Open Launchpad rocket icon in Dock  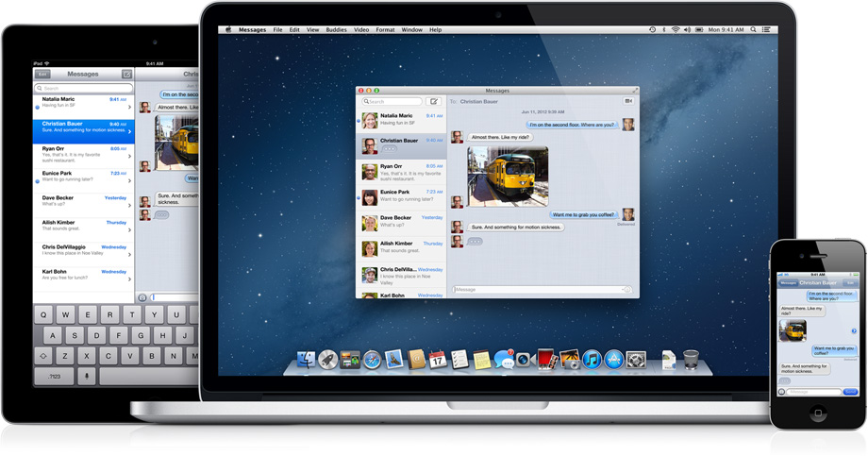[327, 360]
